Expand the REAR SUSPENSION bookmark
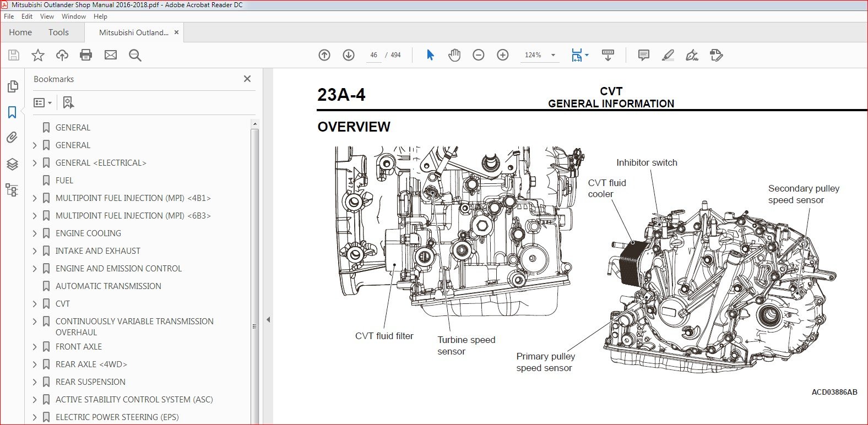868x425 pixels. [35, 382]
